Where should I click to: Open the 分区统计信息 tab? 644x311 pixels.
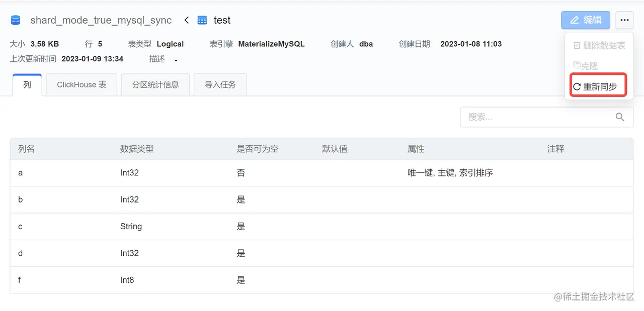point(155,84)
